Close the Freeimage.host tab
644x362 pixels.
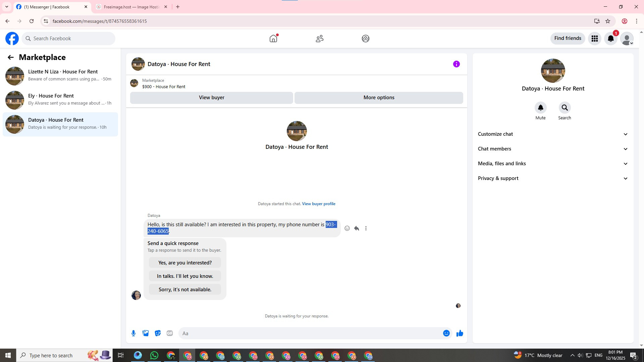(x=165, y=7)
